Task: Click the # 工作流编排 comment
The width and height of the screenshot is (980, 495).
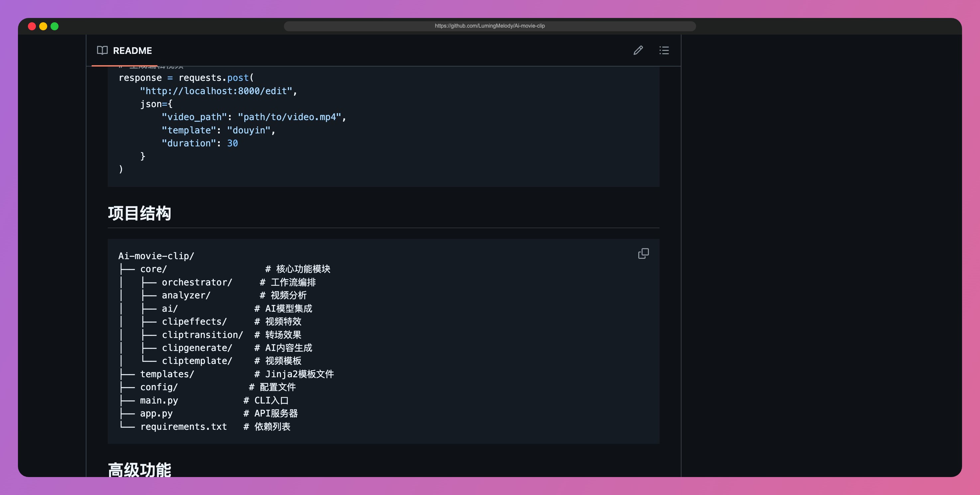Action: pyautogui.click(x=288, y=282)
